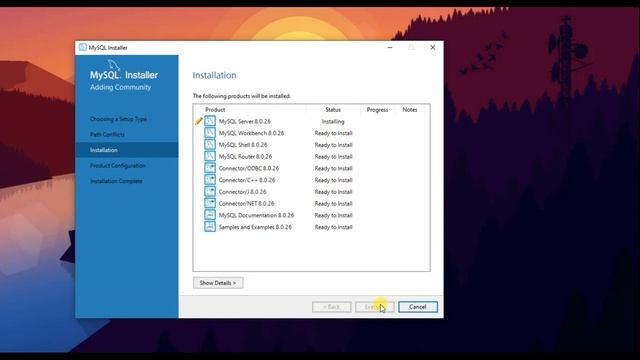
Task: Select the MySQL Server 8.0.26 row text
Action: [244, 122]
